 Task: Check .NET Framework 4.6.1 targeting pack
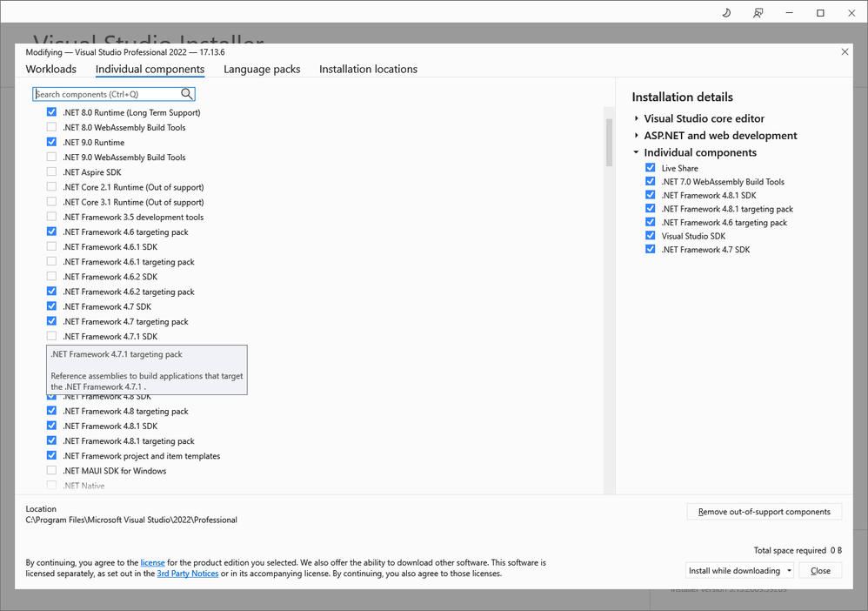pyautogui.click(x=51, y=262)
